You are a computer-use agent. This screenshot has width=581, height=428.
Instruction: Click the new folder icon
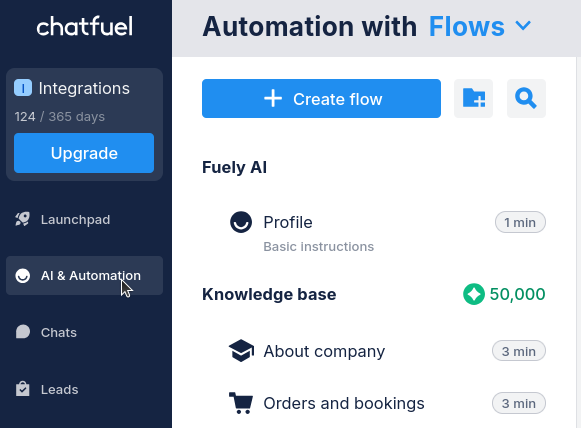(474, 98)
